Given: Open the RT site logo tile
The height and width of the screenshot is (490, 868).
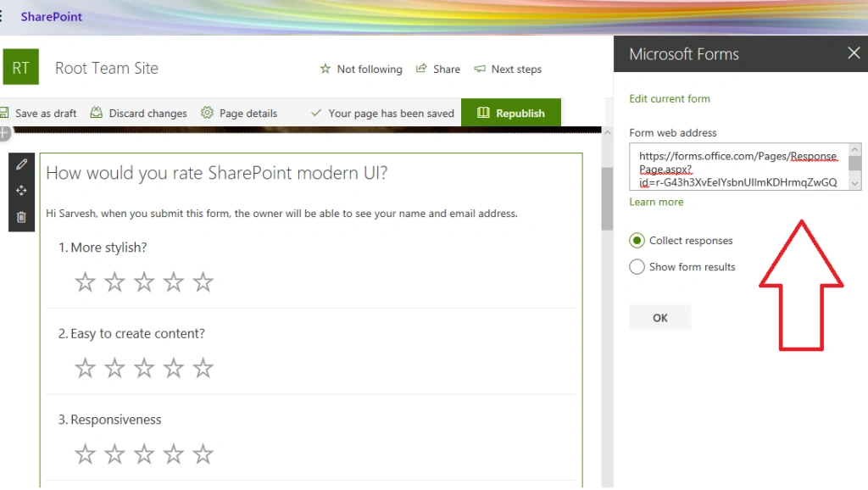Looking at the screenshot, I should tap(21, 67).
